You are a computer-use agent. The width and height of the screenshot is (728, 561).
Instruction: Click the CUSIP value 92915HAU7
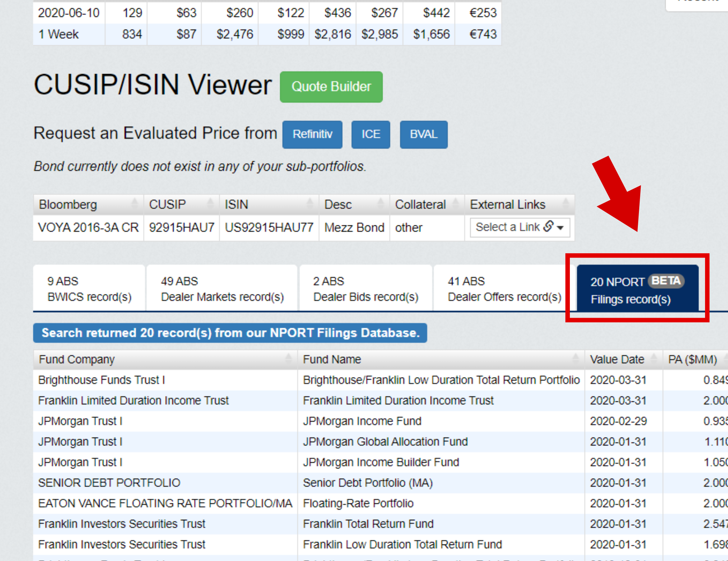click(181, 228)
